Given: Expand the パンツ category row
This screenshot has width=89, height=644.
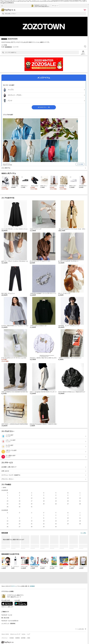Looking at the screenshot, I should [44, 100].
